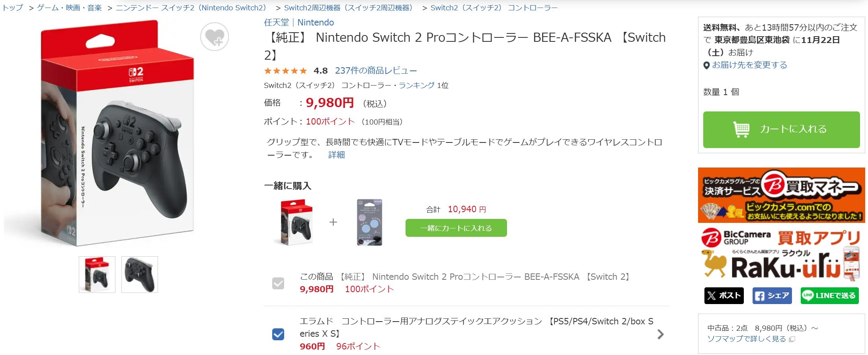Uncheck the エラムド cushion checkbox
This screenshot has width=868, height=355.
coord(278,334)
